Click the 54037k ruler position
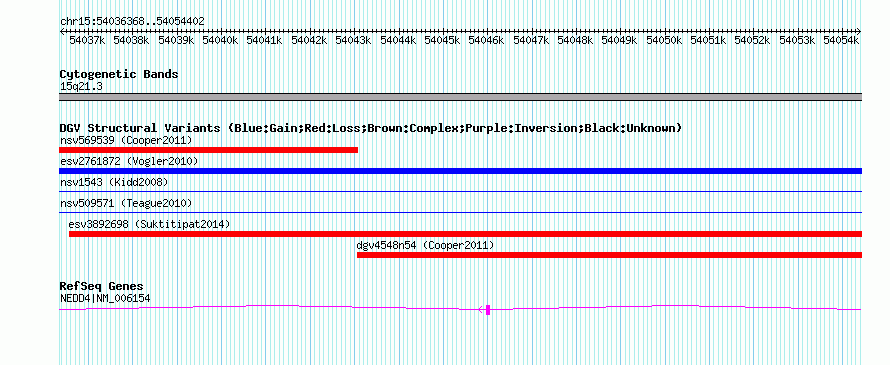890x365 pixels. click(87, 40)
